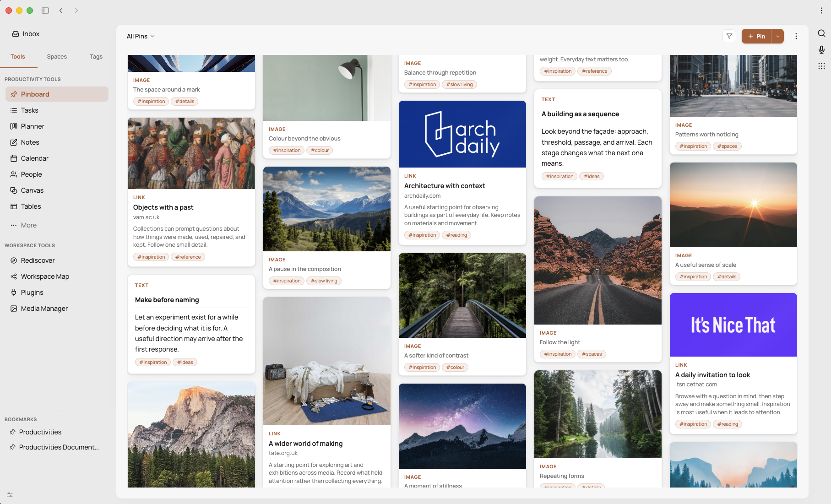This screenshot has width=831, height=504.
Task: Click the search magnifier icon
Action: (821, 33)
